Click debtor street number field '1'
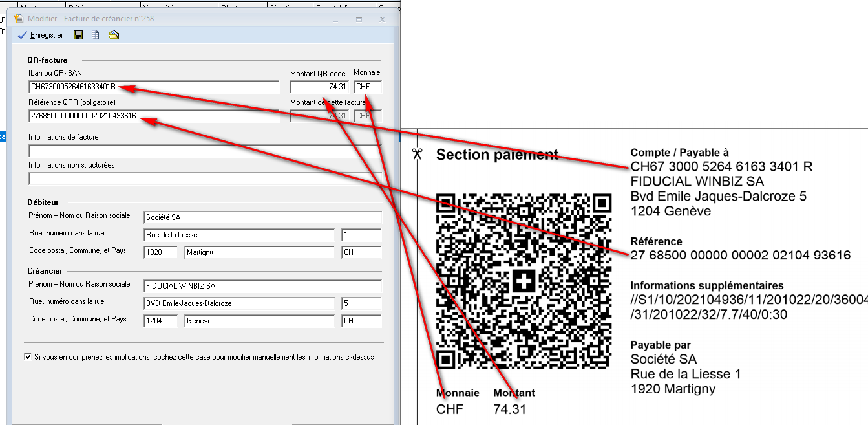This screenshot has width=868, height=425. click(x=361, y=235)
